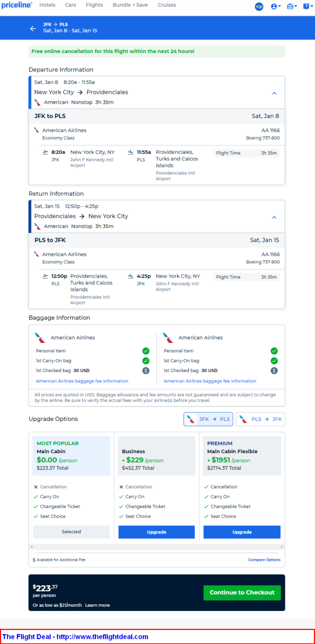This screenshot has height=644, width=315.
Task: Click the flight number AA 1166 on Jan 8
Action: click(x=270, y=130)
